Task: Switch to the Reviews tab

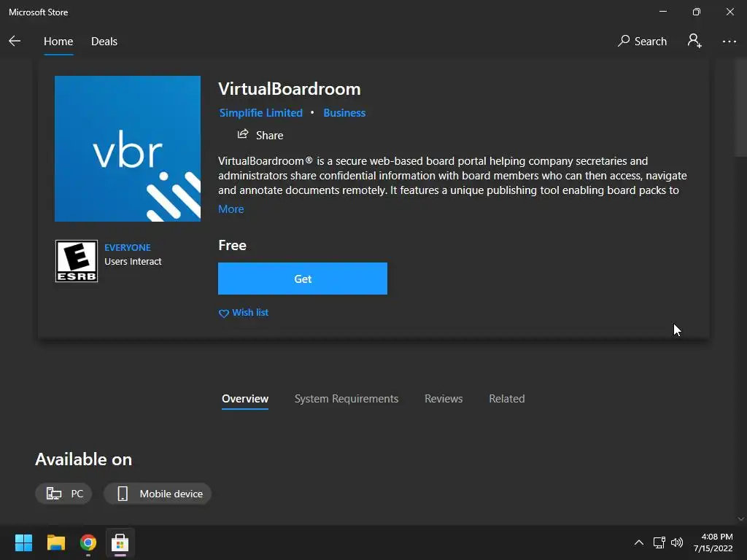Action: point(444,399)
